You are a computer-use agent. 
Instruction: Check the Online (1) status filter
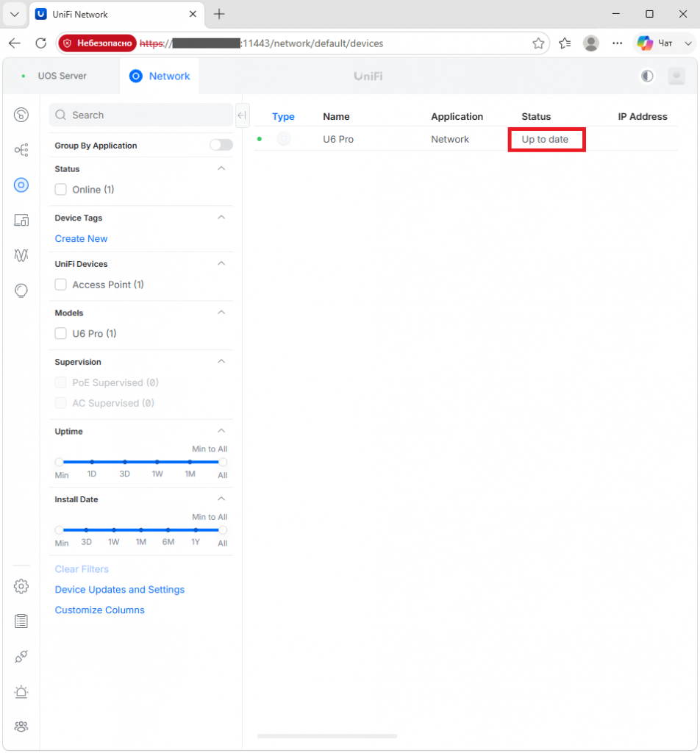[x=60, y=190]
